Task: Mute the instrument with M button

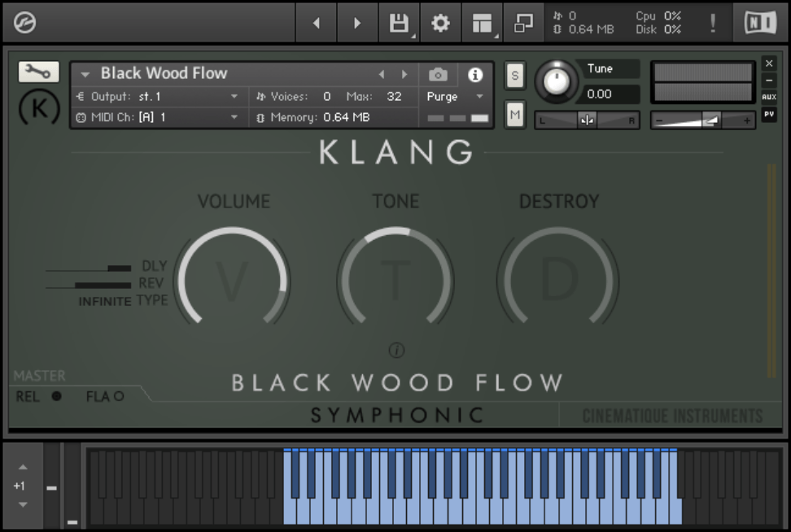Action: [x=514, y=115]
